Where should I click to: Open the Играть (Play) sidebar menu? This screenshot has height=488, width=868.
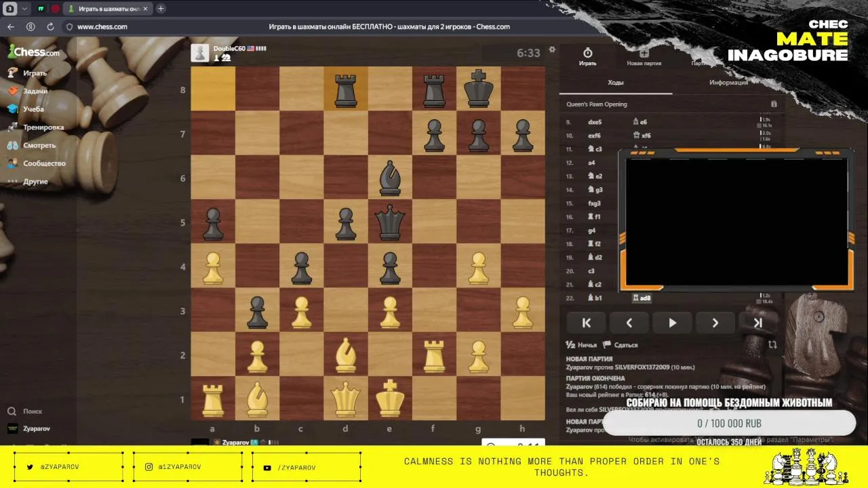pos(27,73)
